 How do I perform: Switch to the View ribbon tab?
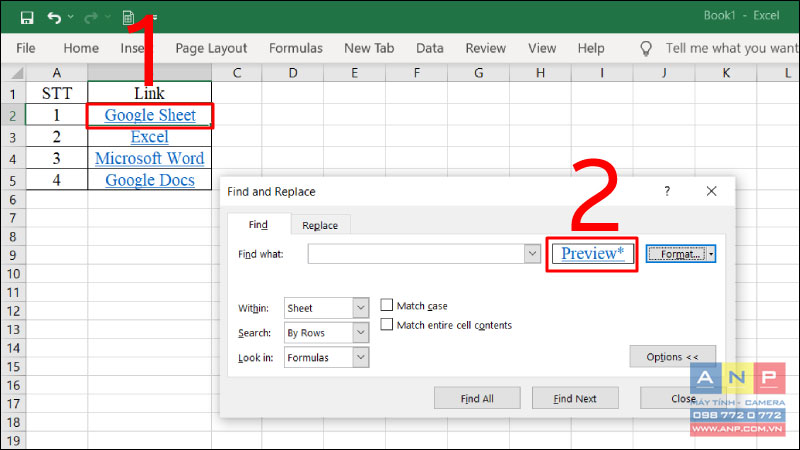point(542,48)
